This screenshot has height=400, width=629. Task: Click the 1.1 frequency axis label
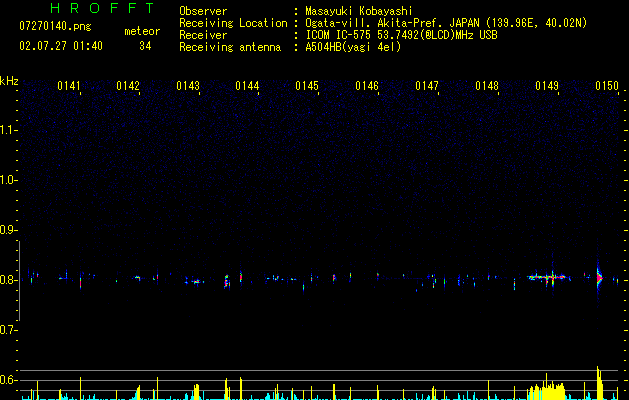[x=8, y=130]
